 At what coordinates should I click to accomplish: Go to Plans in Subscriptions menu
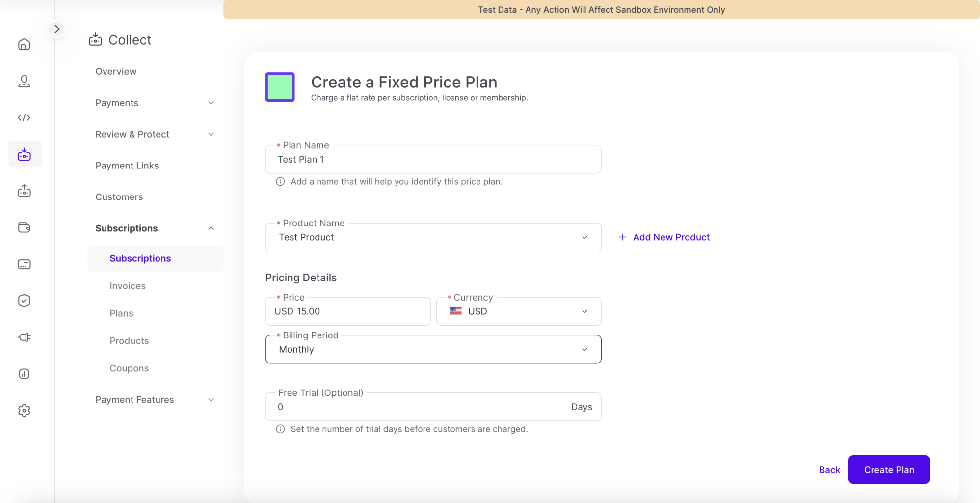click(x=121, y=313)
